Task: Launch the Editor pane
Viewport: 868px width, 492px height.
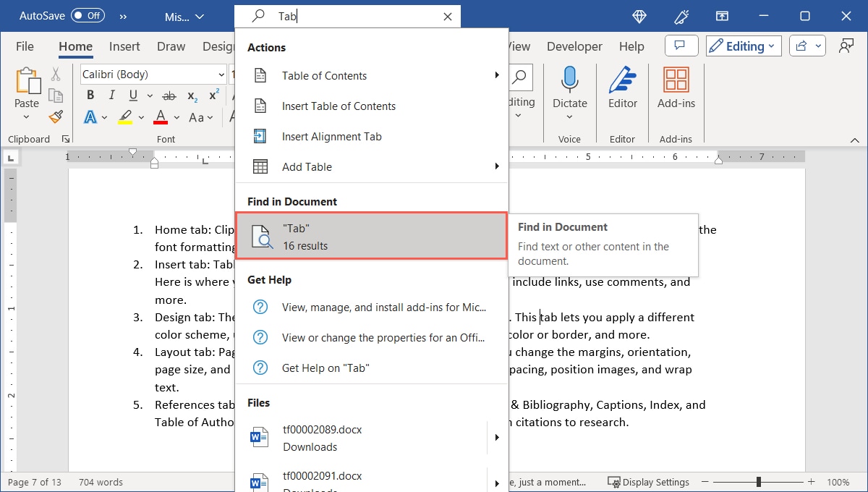Action: tap(622, 88)
